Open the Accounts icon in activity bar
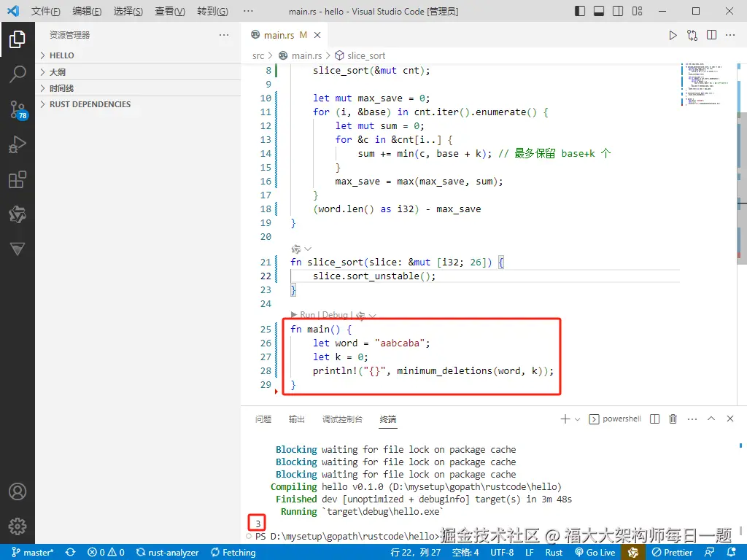The image size is (747, 560). 18,491
